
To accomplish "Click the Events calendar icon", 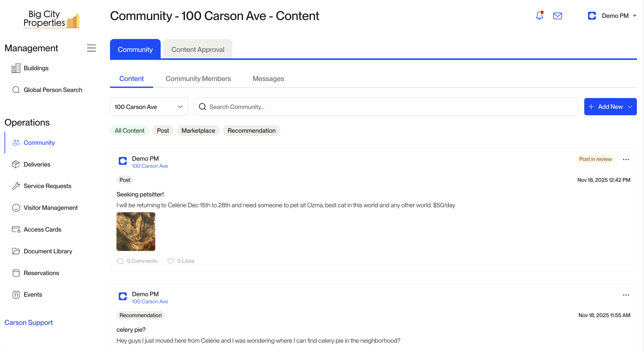I will pos(16,294).
